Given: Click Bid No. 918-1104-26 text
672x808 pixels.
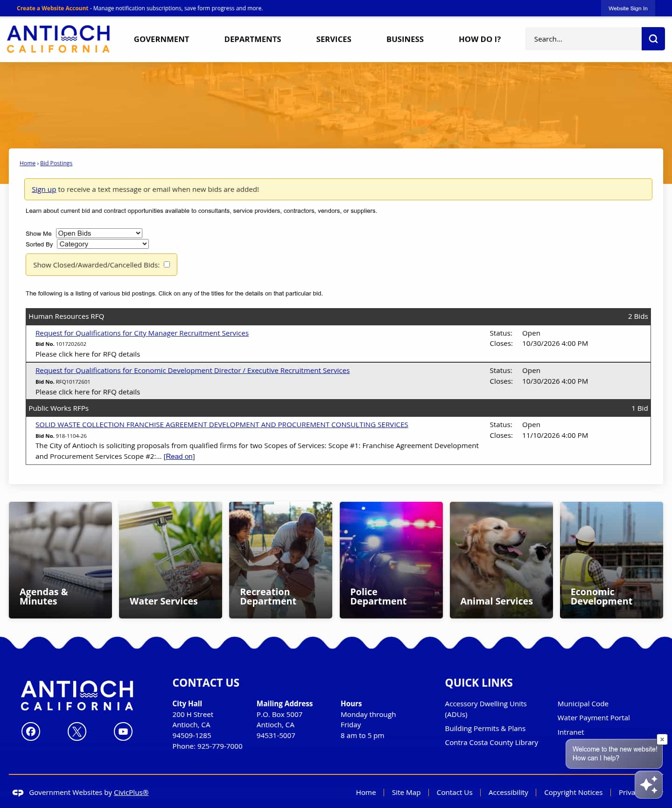Looking at the screenshot, I should [61, 436].
